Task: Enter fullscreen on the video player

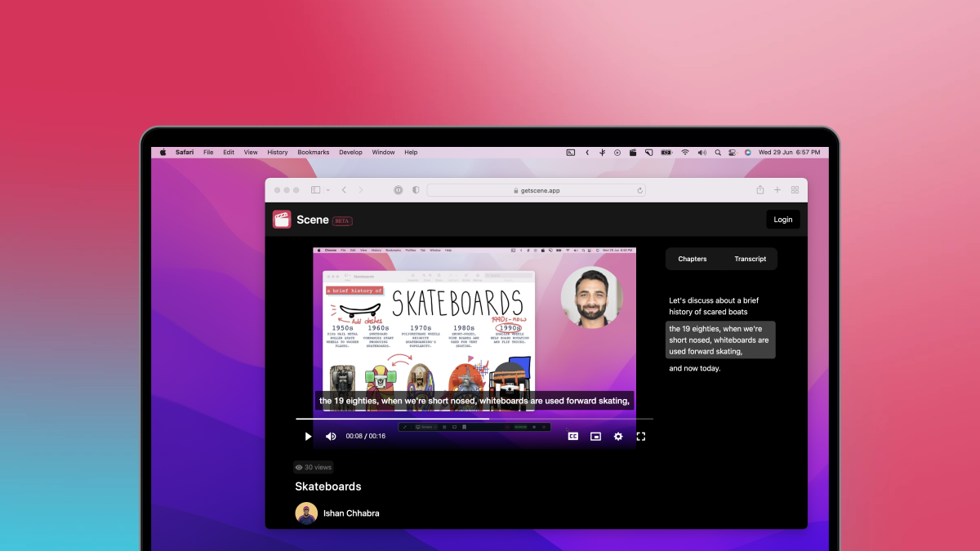Action: (x=641, y=437)
